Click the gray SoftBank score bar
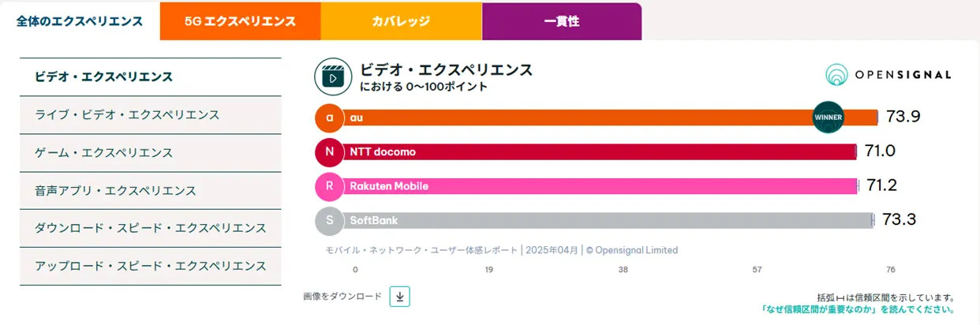 pos(608,220)
